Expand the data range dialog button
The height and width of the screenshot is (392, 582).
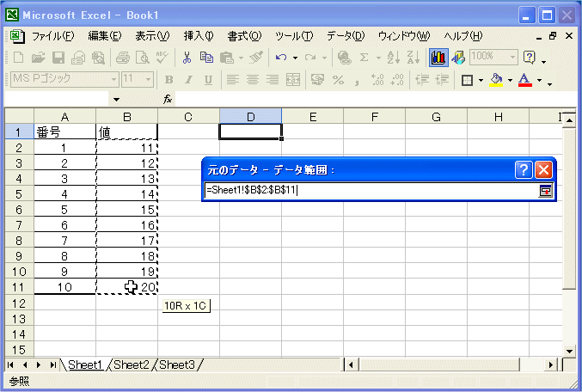[x=545, y=191]
